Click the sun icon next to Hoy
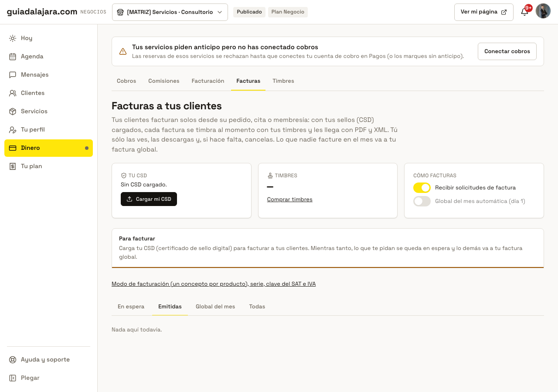558x392 pixels. [x=13, y=38]
